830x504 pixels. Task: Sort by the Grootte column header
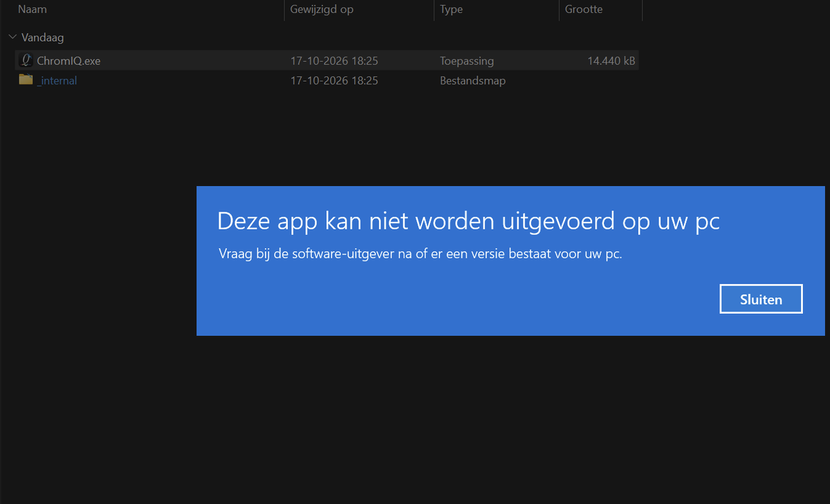584,10
